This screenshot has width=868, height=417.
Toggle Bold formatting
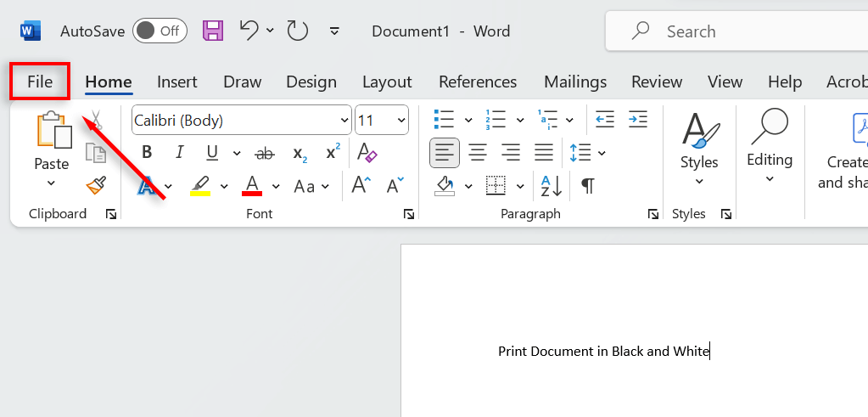click(x=147, y=153)
